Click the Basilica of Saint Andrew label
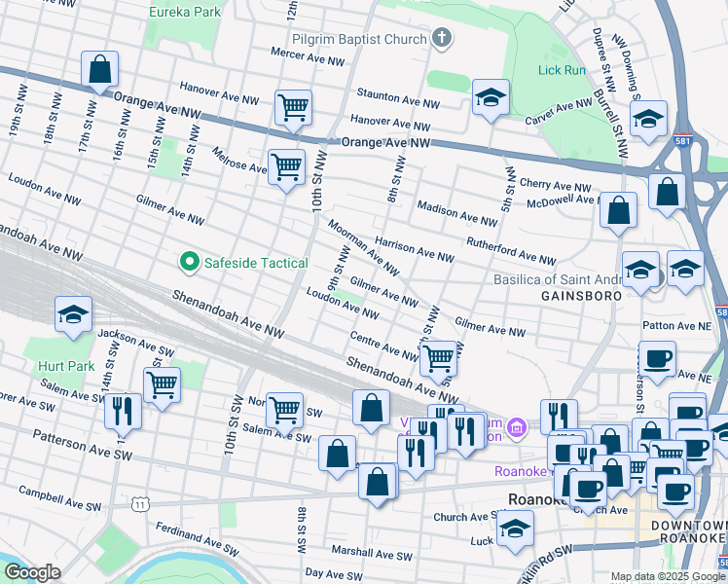The width and height of the screenshot is (728, 584). [x=558, y=280]
